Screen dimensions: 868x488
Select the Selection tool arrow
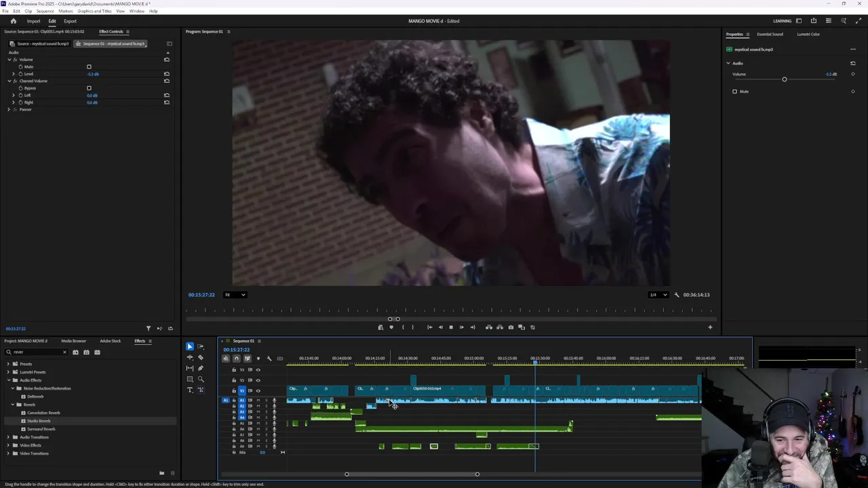pyautogui.click(x=190, y=346)
